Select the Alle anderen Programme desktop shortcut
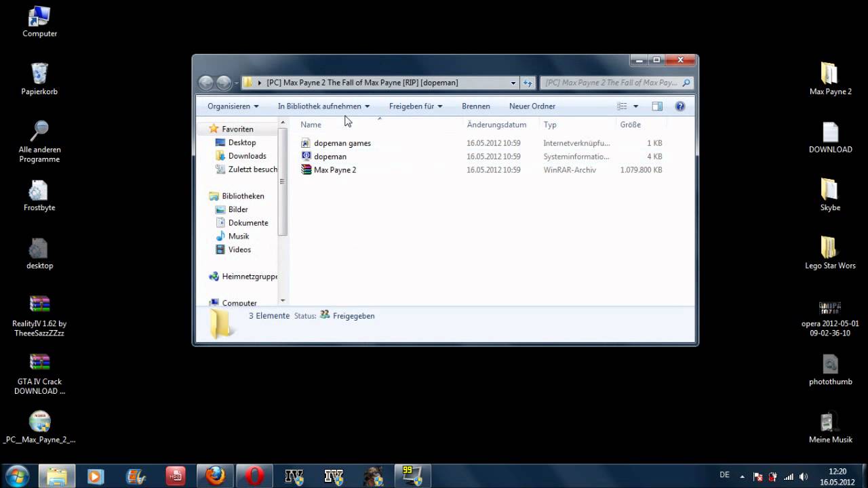The height and width of the screenshot is (488, 868). pyautogui.click(x=39, y=142)
